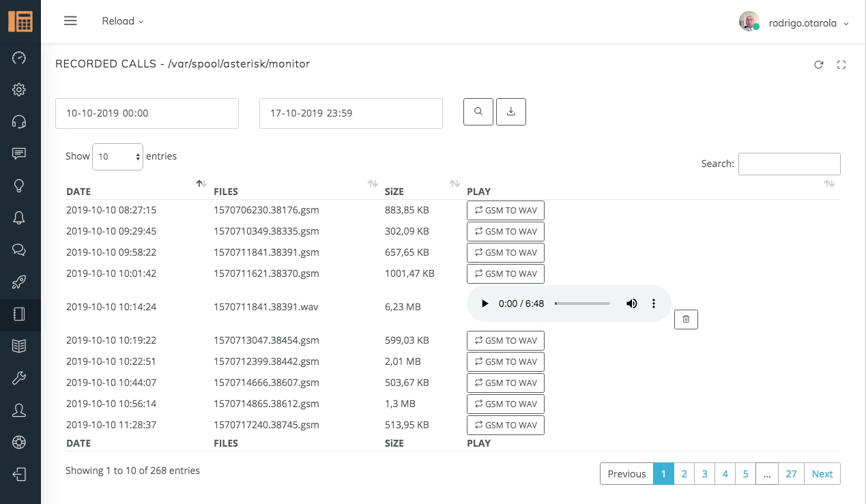866x504 pixels.
Task: Click the wrench tools icon in sidebar
Action: tap(19, 378)
